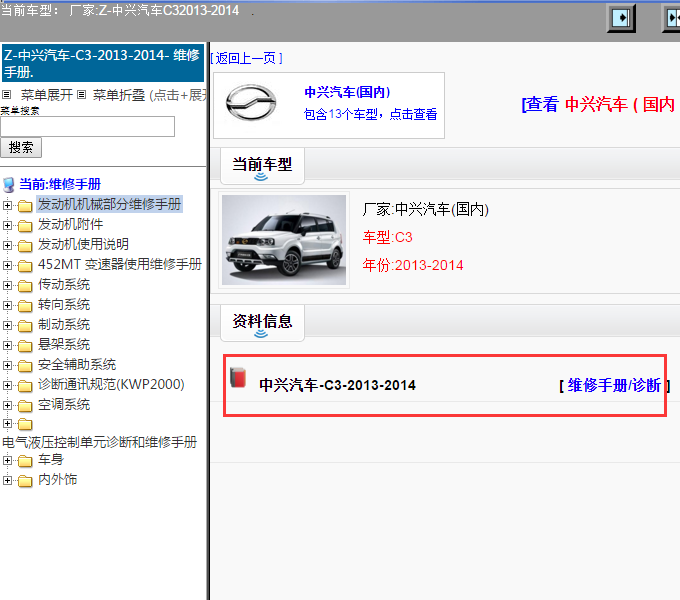The width and height of the screenshot is (680, 600).
Task: Click the folder icon for 诊断通讯规范(KWP2000)
Action: tap(25, 385)
